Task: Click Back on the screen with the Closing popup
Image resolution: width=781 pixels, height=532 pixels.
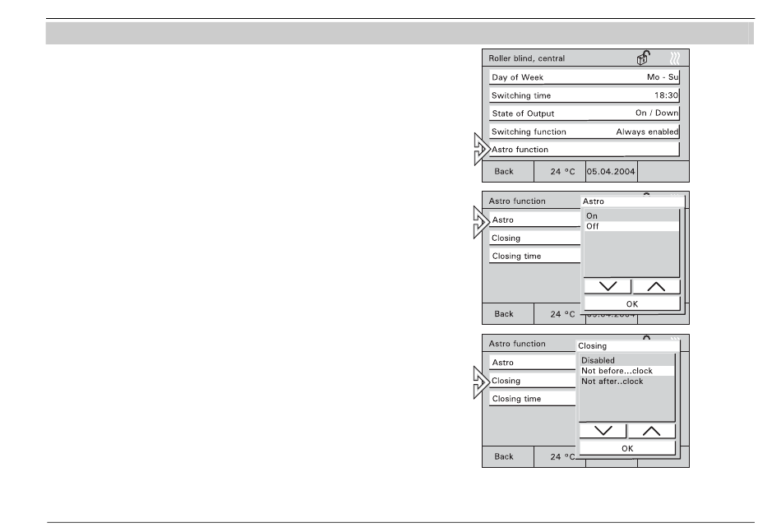Action: [508, 456]
